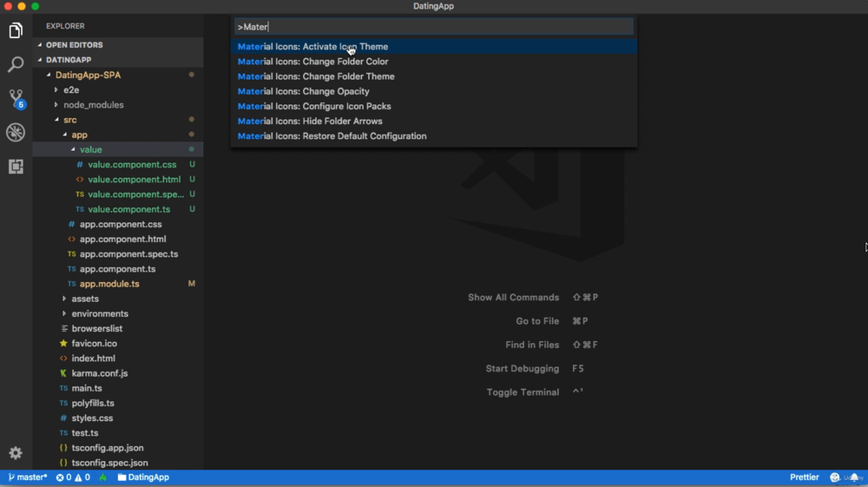Select Material Icons: Change Folder Theme

[433, 76]
